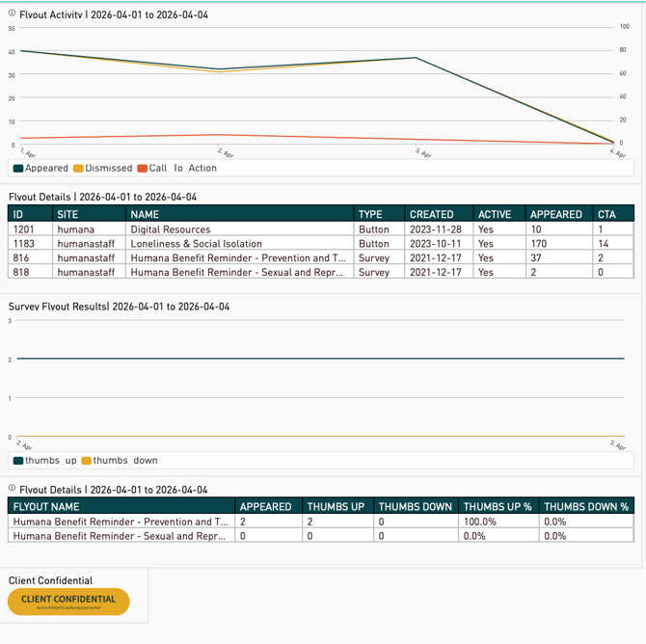Click the yellow Client Confidential badge

68,601
